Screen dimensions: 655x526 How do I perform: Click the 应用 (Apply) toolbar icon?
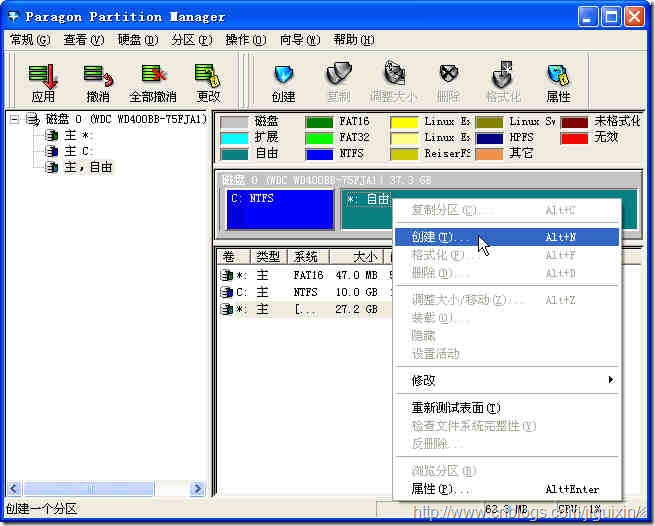(x=43, y=76)
